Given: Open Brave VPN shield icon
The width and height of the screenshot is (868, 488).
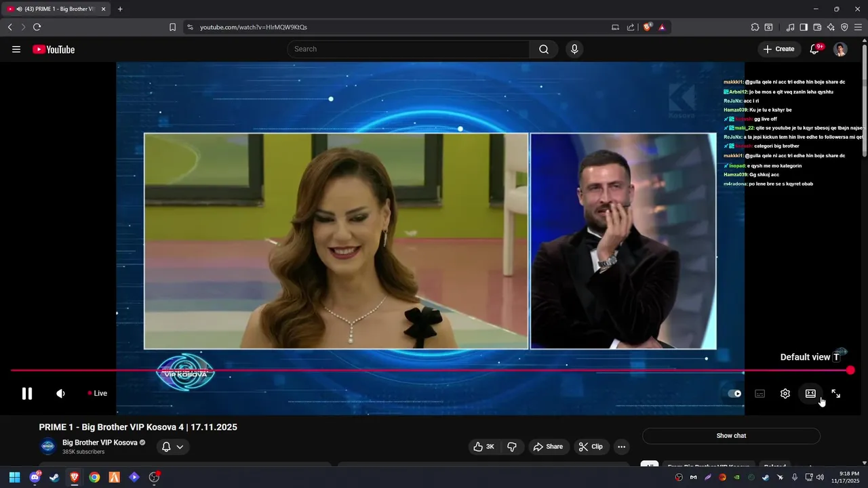Looking at the screenshot, I should click(844, 27).
